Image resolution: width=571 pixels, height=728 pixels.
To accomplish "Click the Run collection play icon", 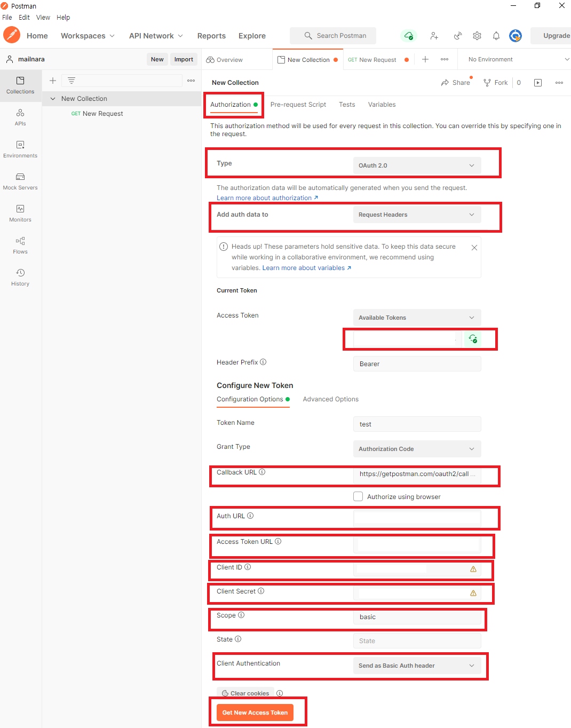I will pyautogui.click(x=538, y=83).
